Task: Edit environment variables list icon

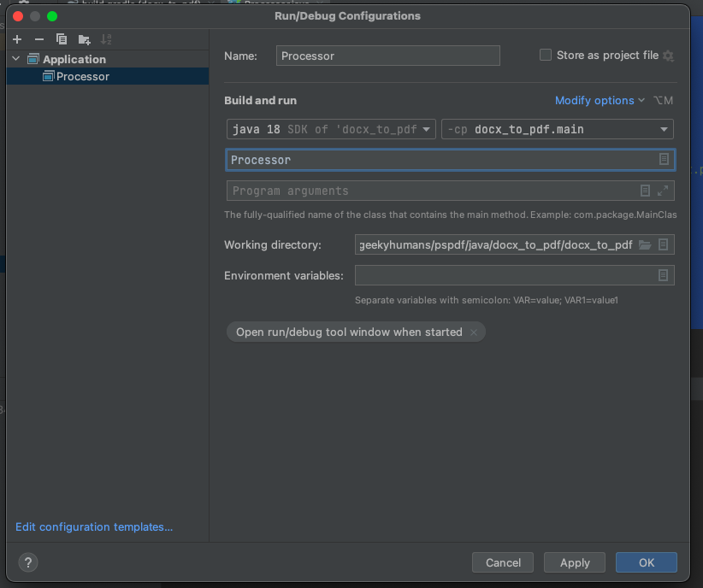Action: (663, 275)
